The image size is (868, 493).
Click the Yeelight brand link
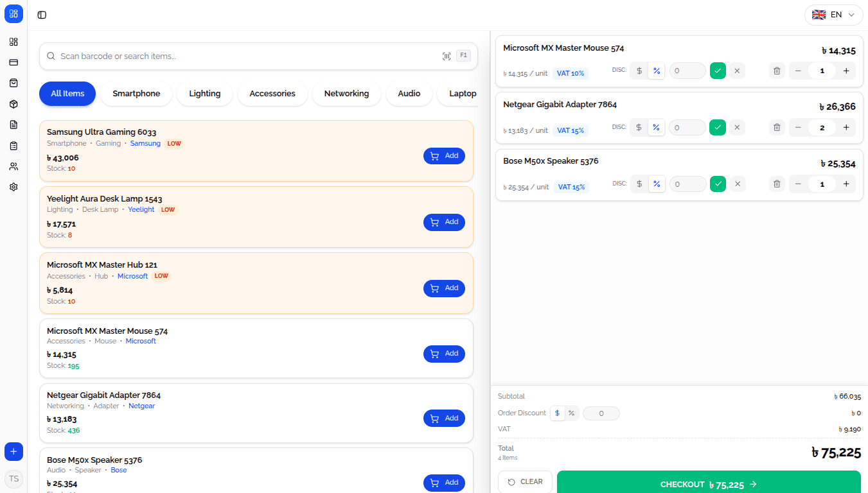[x=141, y=210]
